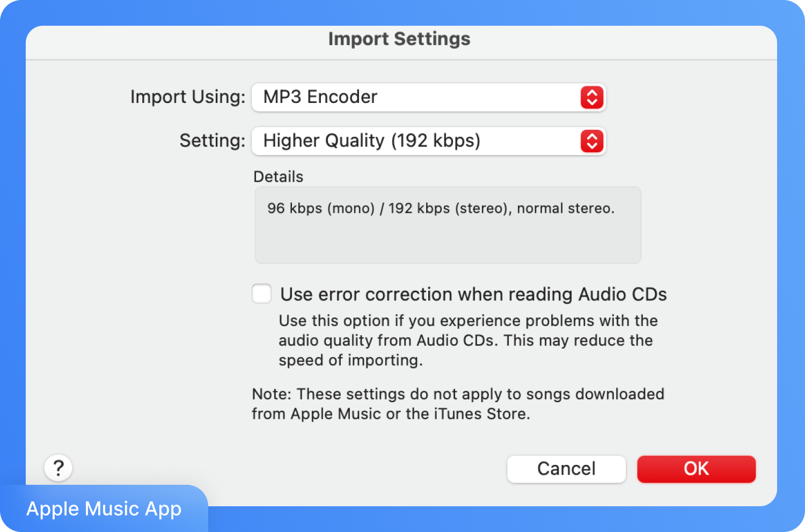The image size is (805, 532).
Task: Click the 'MP3 Encoder' text in the dropdown
Action: point(320,97)
